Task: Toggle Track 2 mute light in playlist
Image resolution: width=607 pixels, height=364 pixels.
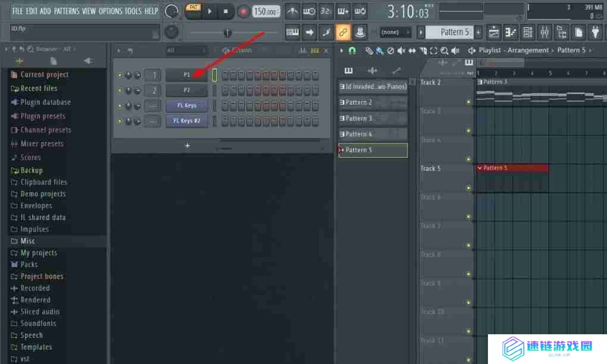Action: point(468,102)
